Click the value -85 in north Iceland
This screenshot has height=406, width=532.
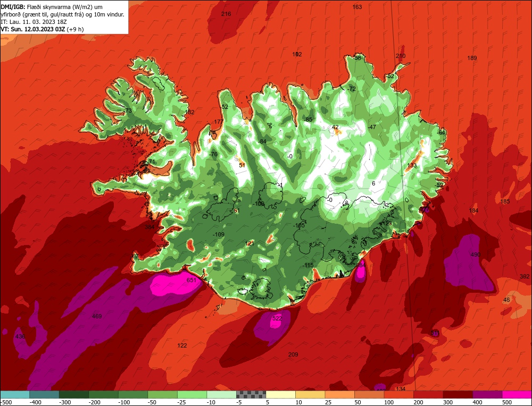click(x=308, y=120)
